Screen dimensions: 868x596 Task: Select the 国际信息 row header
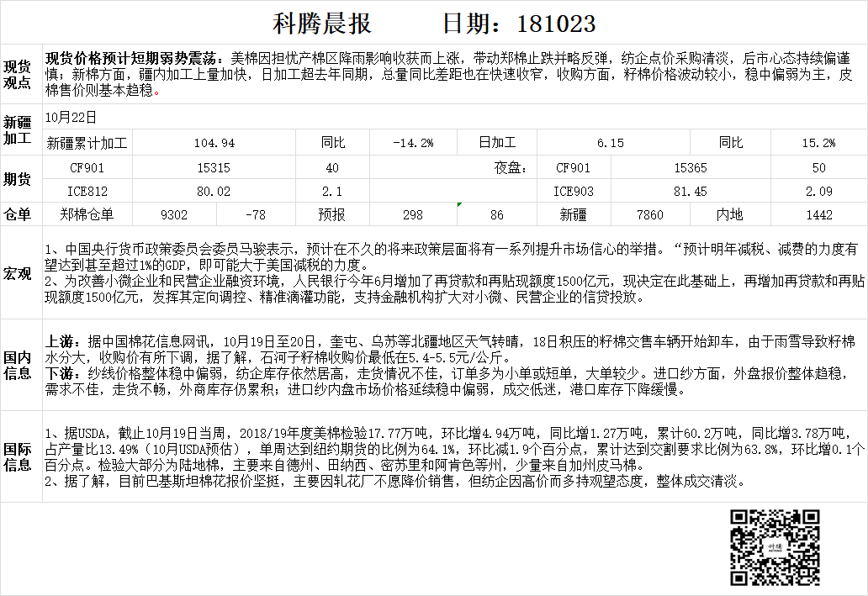coord(19,456)
